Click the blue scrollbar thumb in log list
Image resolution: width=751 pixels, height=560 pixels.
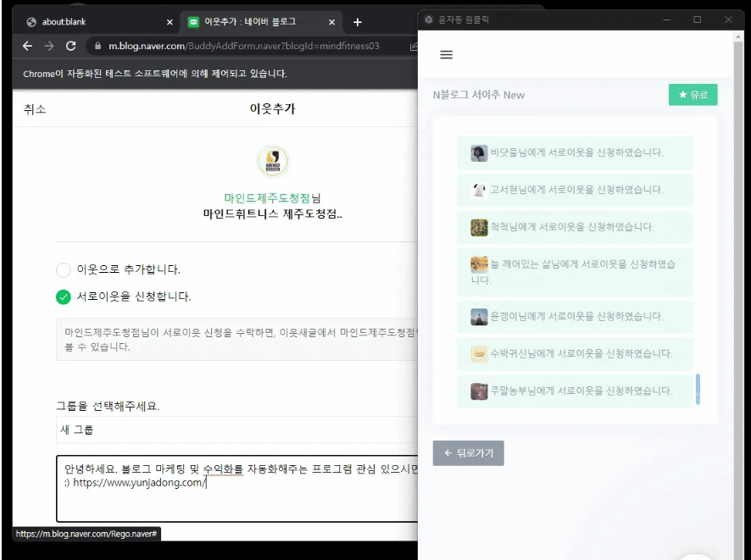(x=698, y=389)
